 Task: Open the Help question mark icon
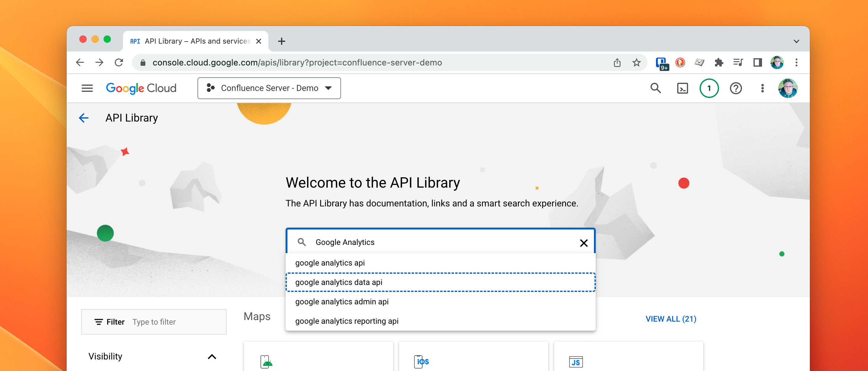[x=736, y=89]
